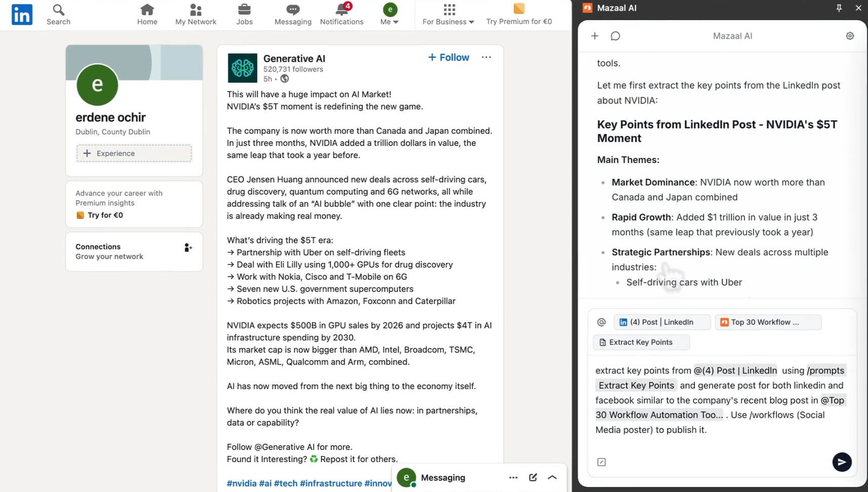Open the LinkedIn home logo
This screenshot has width=868, height=492.
pyautogui.click(x=22, y=15)
